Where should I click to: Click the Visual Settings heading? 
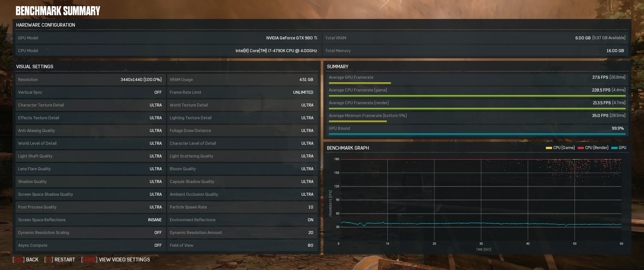pos(34,67)
